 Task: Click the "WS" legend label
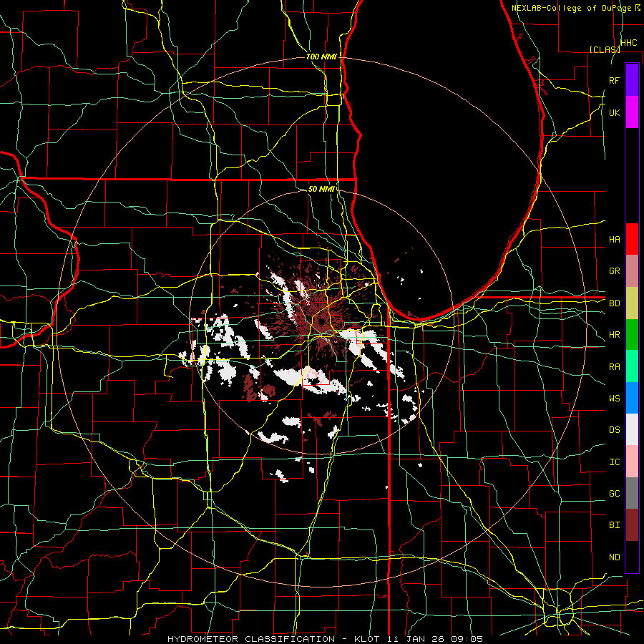pyautogui.click(x=614, y=399)
